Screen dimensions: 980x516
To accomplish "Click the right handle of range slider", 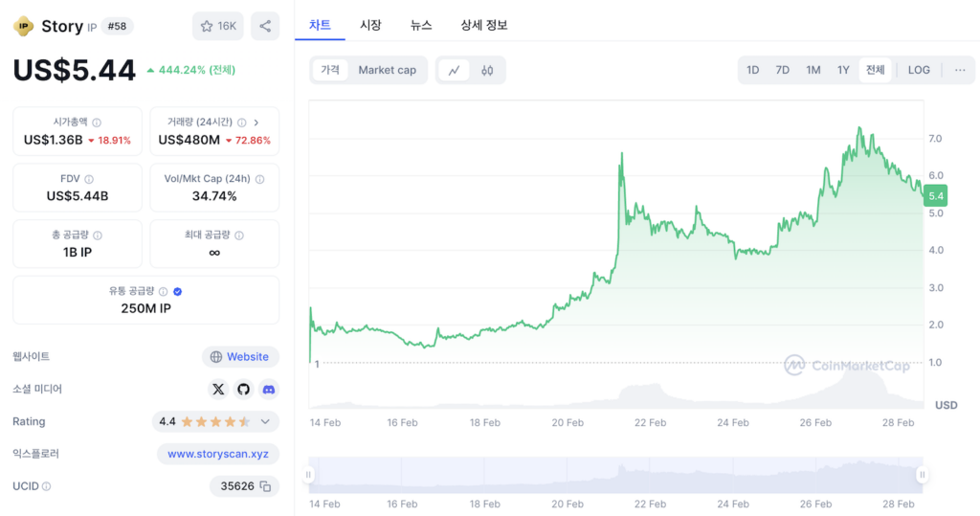I will point(923,475).
